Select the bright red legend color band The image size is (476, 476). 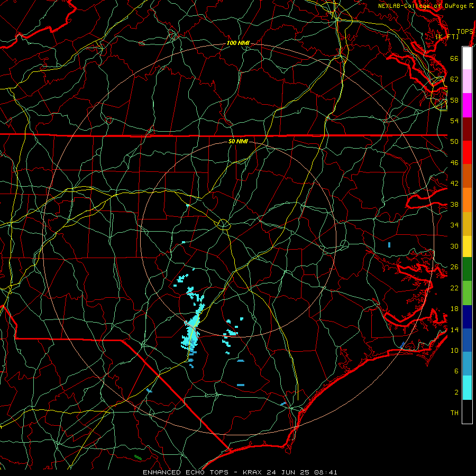click(467, 152)
